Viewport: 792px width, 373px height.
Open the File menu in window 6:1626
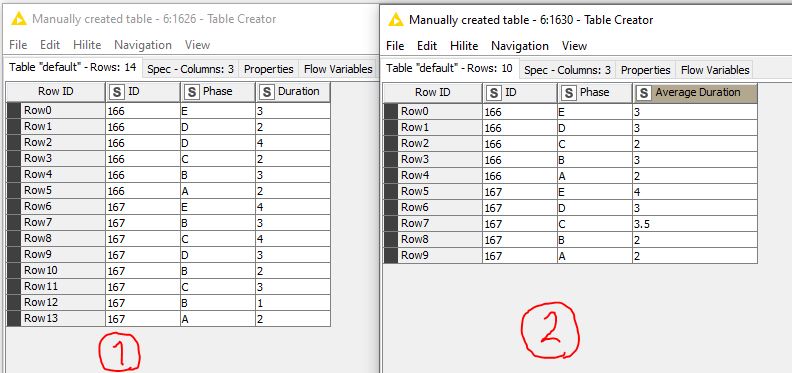pyautogui.click(x=18, y=45)
